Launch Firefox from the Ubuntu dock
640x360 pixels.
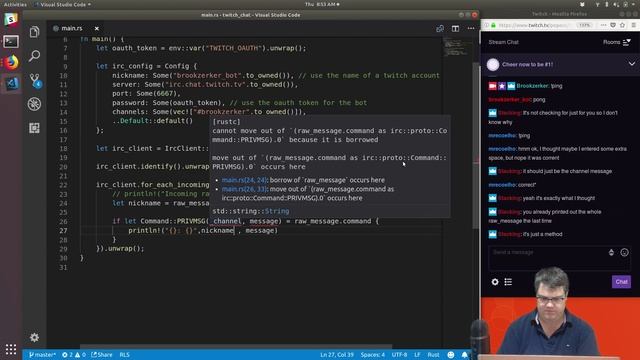11,62
